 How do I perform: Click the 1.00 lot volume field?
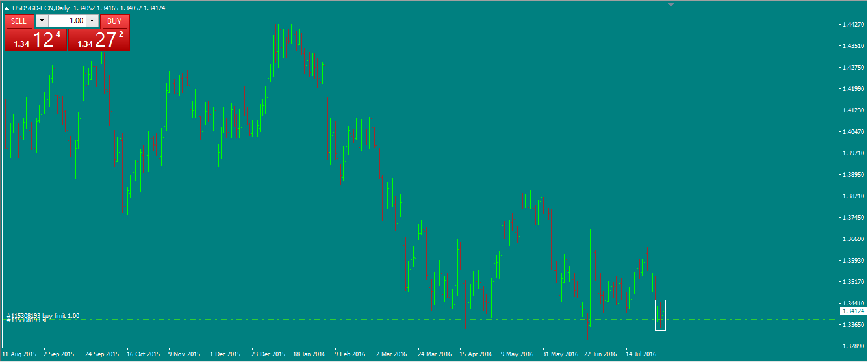click(67, 21)
